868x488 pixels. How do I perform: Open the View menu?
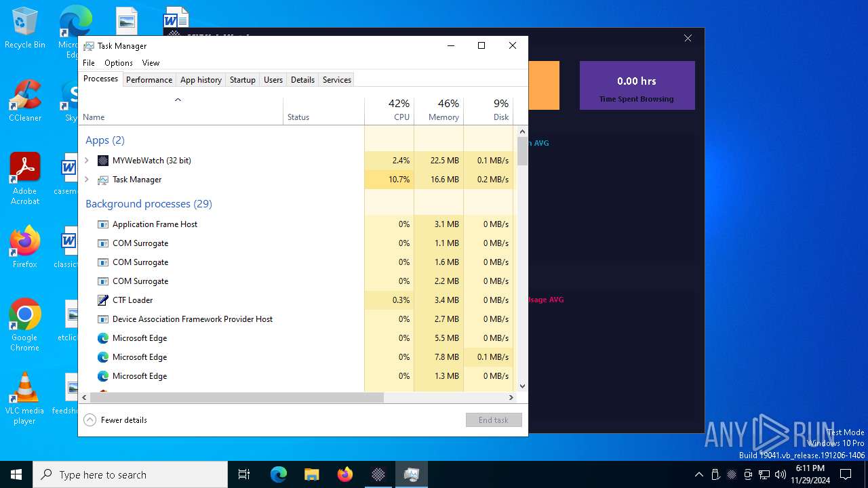click(x=151, y=63)
